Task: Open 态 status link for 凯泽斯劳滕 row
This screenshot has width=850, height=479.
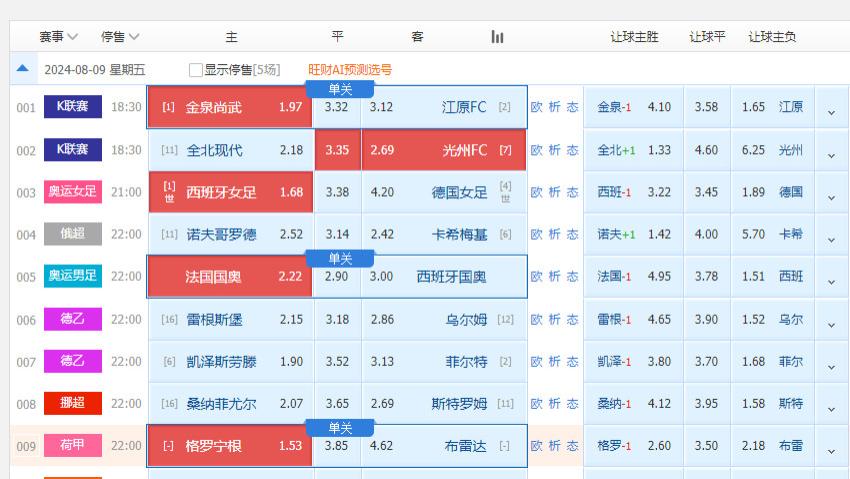Action: tap(572, 362)
